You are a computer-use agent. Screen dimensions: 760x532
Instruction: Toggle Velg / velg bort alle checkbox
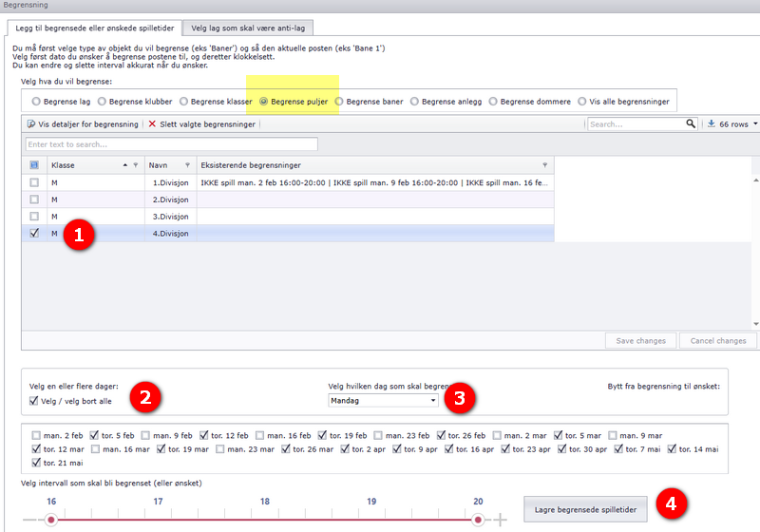tap(34, 401)
